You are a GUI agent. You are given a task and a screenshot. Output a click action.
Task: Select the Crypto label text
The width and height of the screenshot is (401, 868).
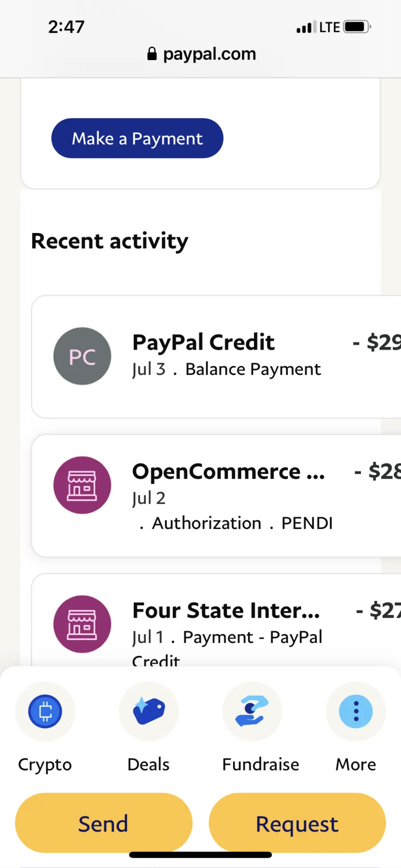click(x=45, y=765)
